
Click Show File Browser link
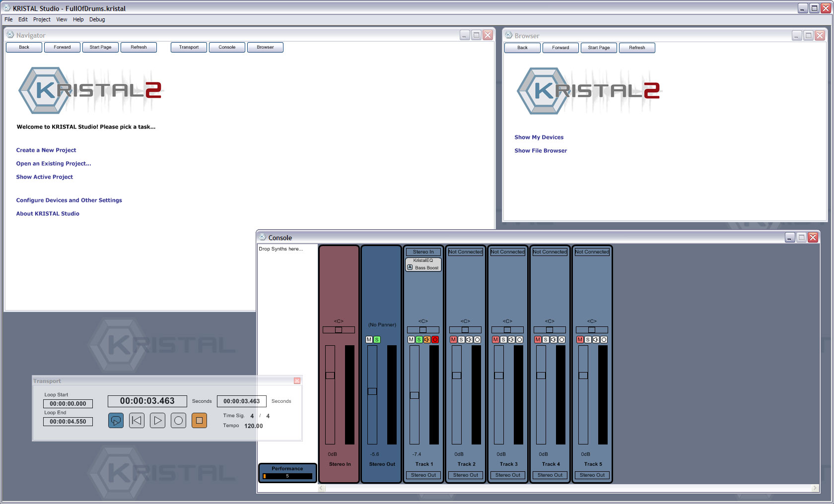click(541, 151)
